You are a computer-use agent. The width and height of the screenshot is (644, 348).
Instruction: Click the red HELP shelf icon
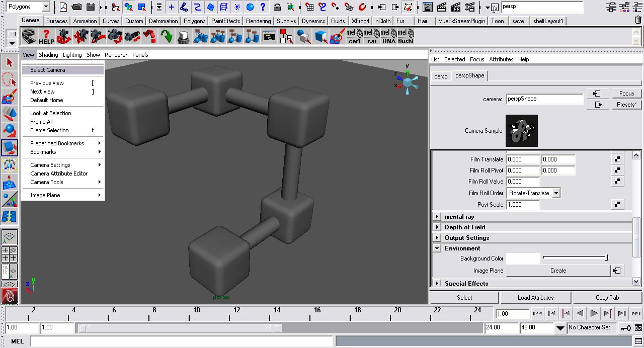click(x=46, y=36)
